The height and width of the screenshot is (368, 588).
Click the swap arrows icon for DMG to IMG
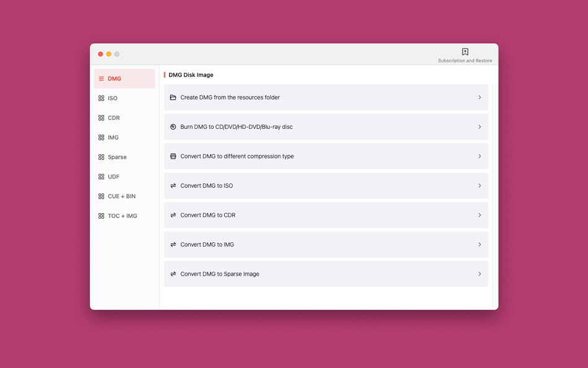point(173,245)
